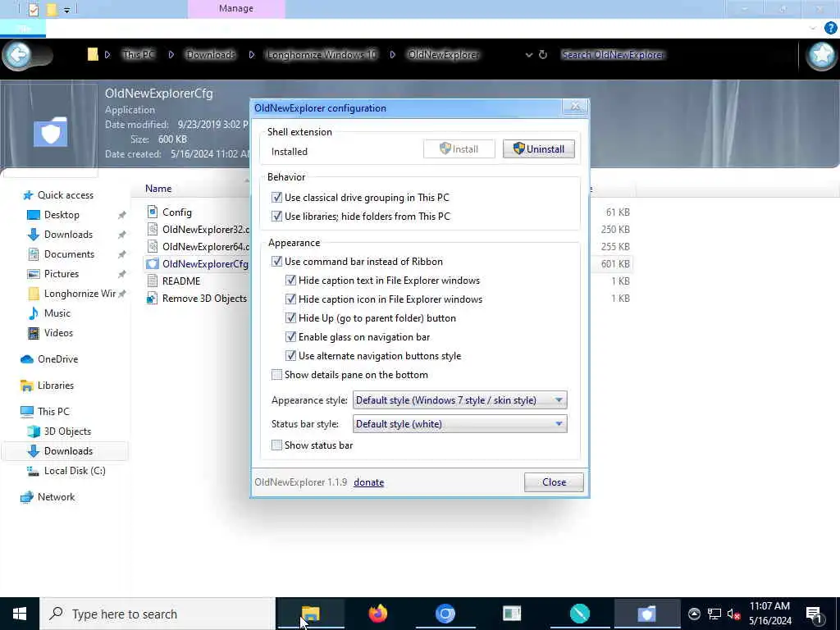Expand the chevron after This PC in path

click(x=171, y=55)
